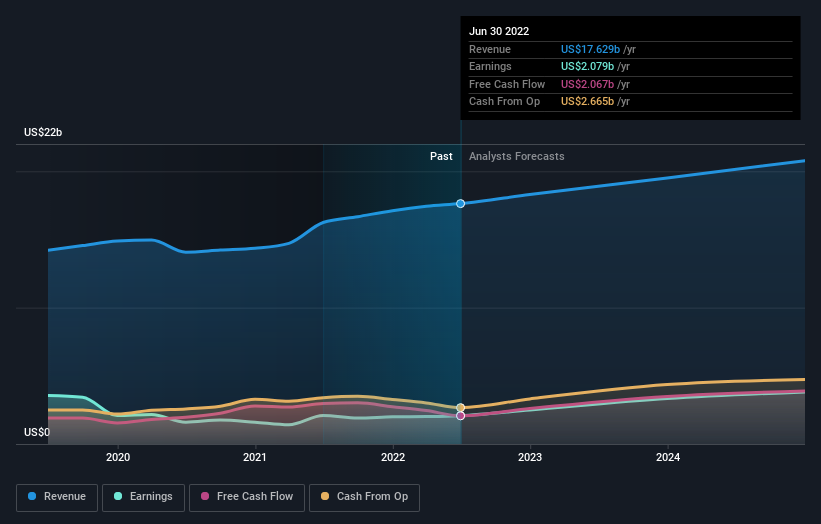Click the Past label on chart
The width and height of the screenshot is (821, 524).
pos(441,157)
